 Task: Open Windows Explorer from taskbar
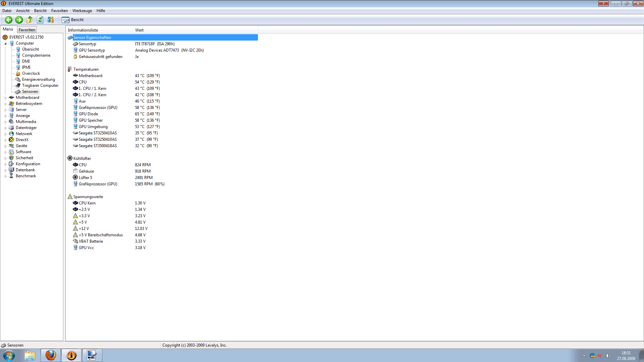tap(30, 355)
